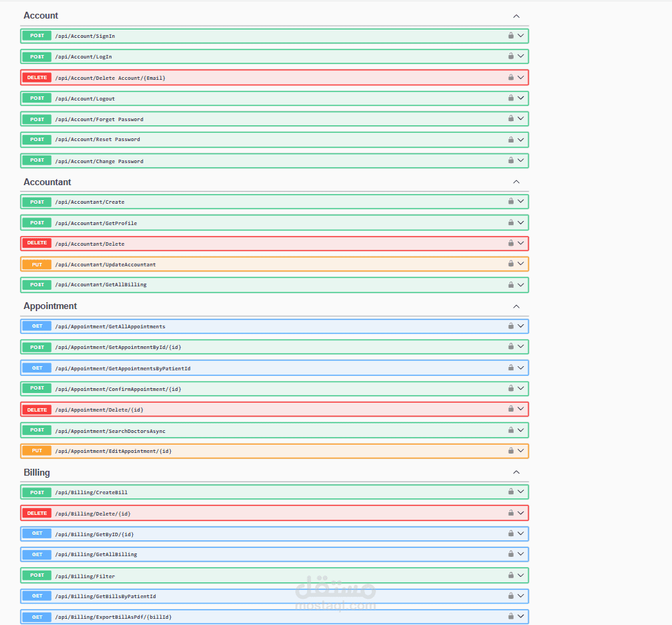
Task: Click the padlock on /api/Accountant/UpdateAccountant
Action: [510, 264]
